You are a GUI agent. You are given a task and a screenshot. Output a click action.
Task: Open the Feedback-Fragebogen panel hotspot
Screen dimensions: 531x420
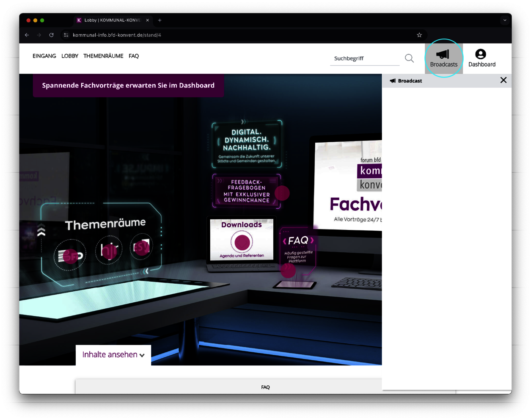coord(282,193)
